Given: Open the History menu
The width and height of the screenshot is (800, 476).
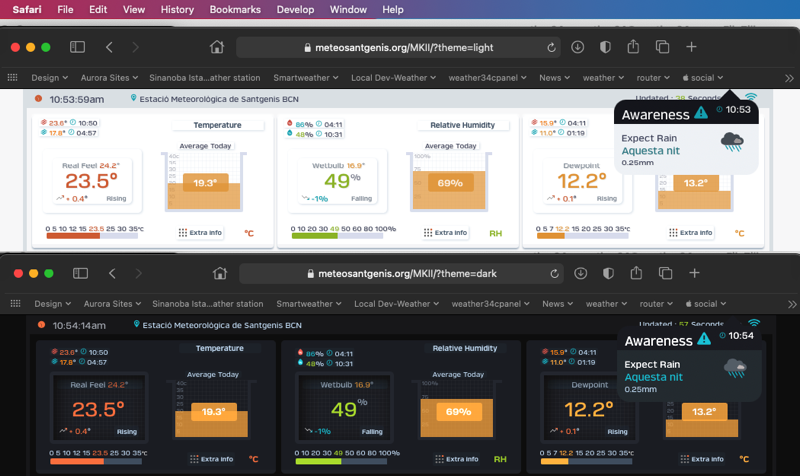Looking at the screenshot, I should point(177,9).
